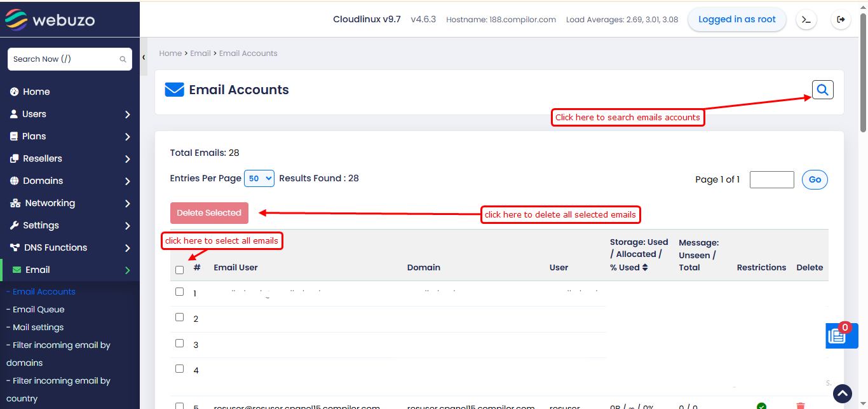Click the Go page button

coord(815,180)
